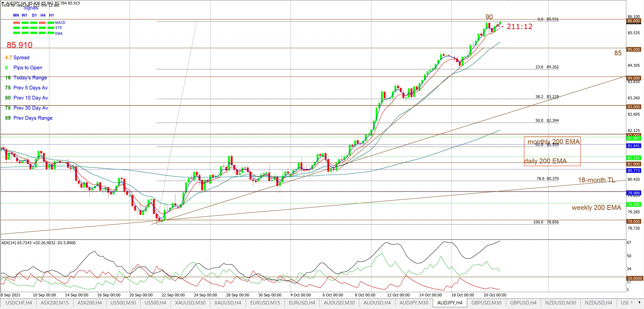Click the chart menu triangle beside AUDJPY title

[x=3, y=3]
